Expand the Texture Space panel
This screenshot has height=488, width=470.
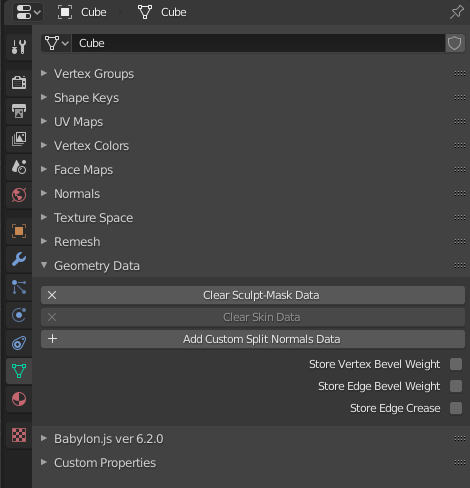point(44,217)
